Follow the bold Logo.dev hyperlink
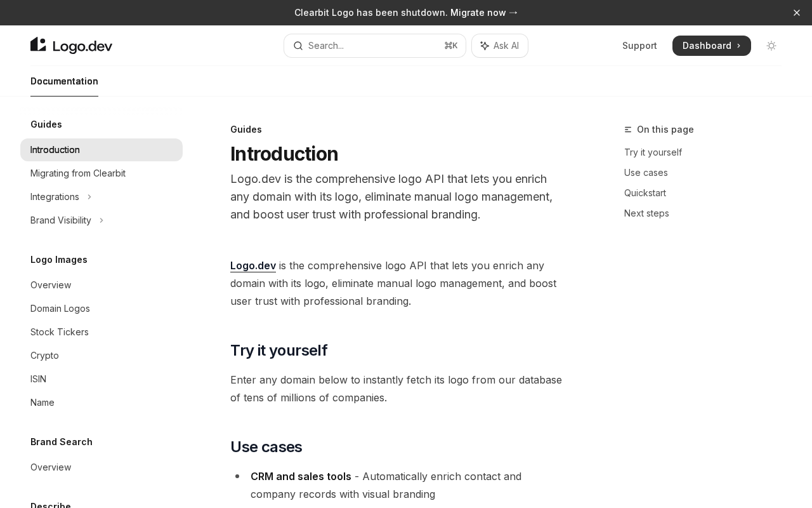Image resolution: width=812 pixels, height=508 pixels. 252,265
